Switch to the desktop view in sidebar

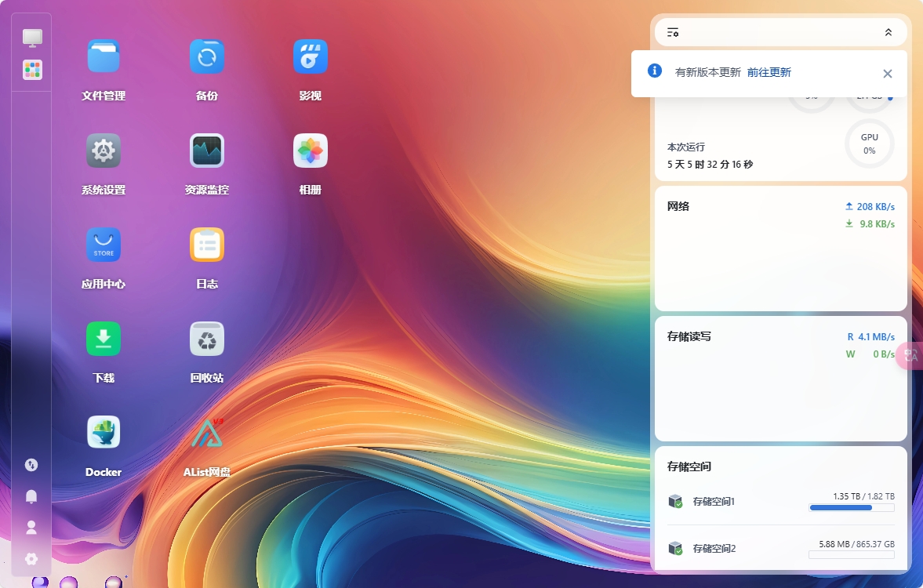tap(31, 37)
